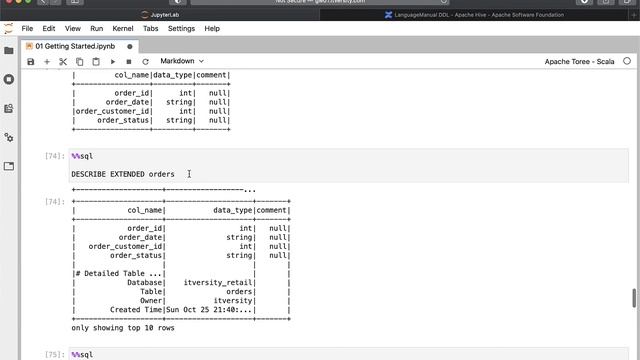Open the Edit menu
The height and width of the screenshot is (360, 640).
pos(49,29)
